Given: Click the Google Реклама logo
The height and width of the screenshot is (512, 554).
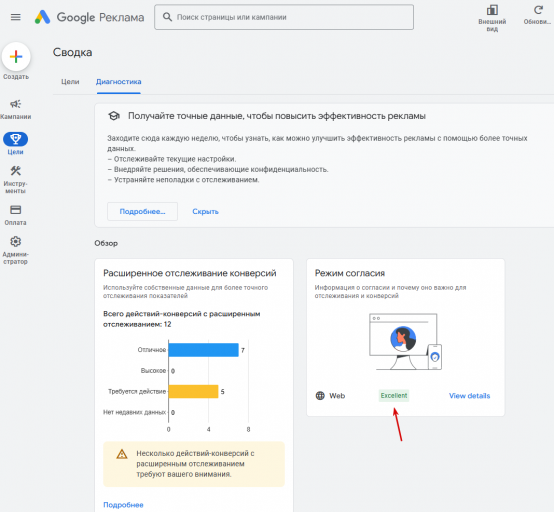Looking at the screenshot, I should [x=89, y=17].
